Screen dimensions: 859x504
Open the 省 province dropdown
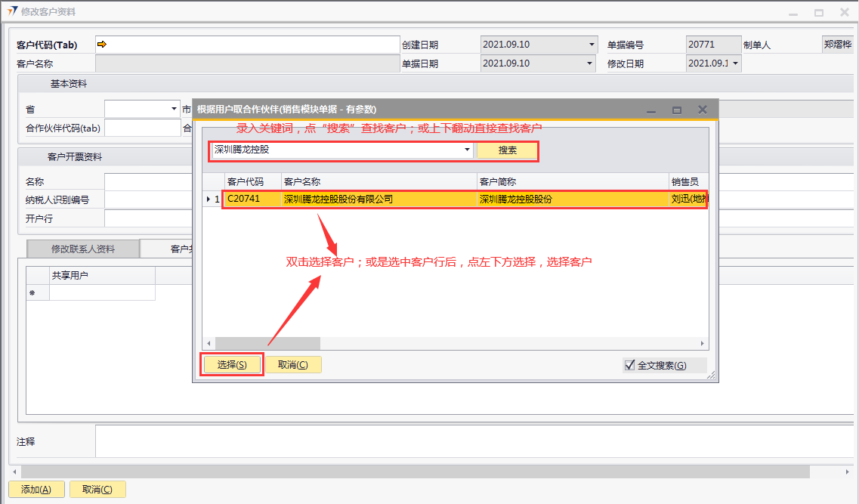point(175,109)
